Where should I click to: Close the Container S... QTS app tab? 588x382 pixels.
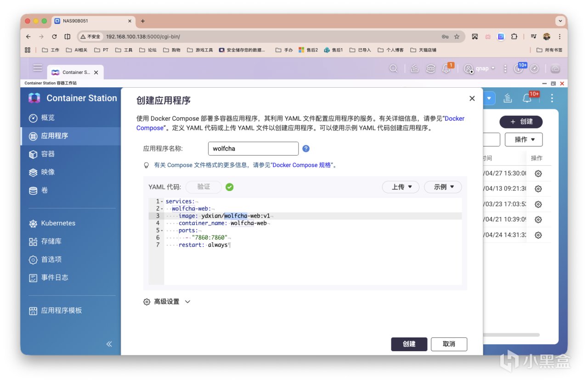(96, 73)
